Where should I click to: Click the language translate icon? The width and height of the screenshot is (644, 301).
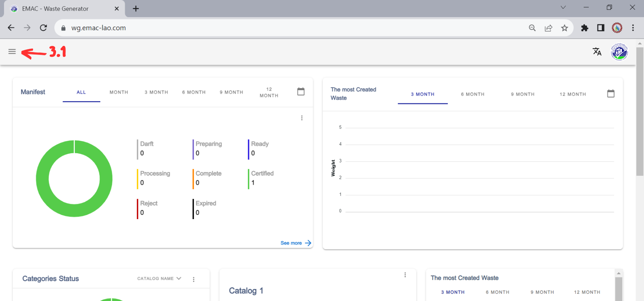tap(597, 52)
